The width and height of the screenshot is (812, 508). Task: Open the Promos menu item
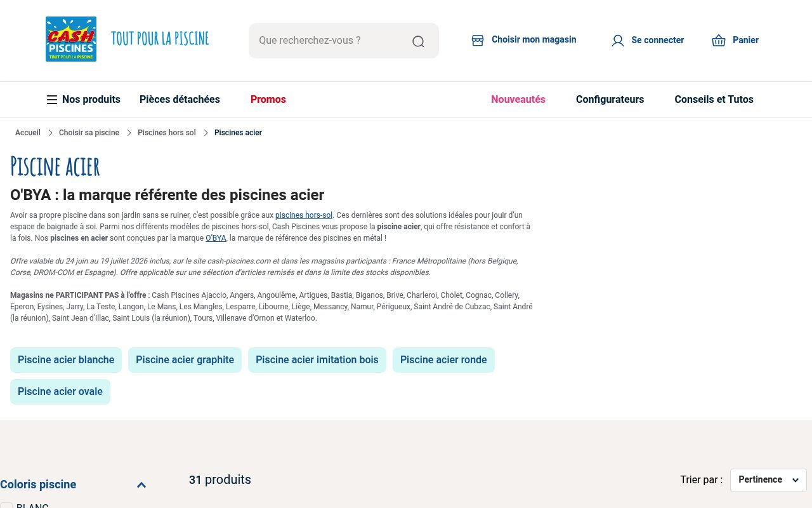(268, 99)
